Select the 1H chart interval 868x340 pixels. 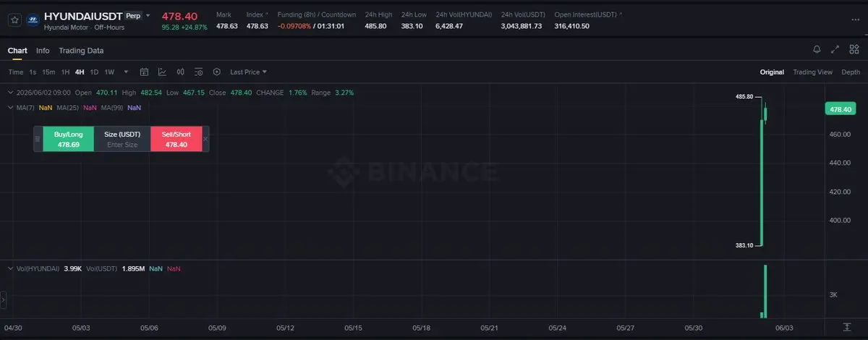tap(66, 72)
